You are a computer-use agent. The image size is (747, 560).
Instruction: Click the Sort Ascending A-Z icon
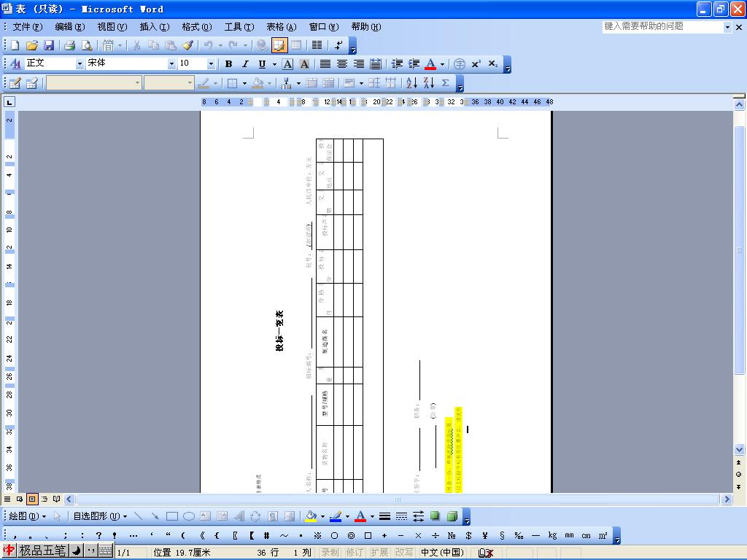coord(411,83)
